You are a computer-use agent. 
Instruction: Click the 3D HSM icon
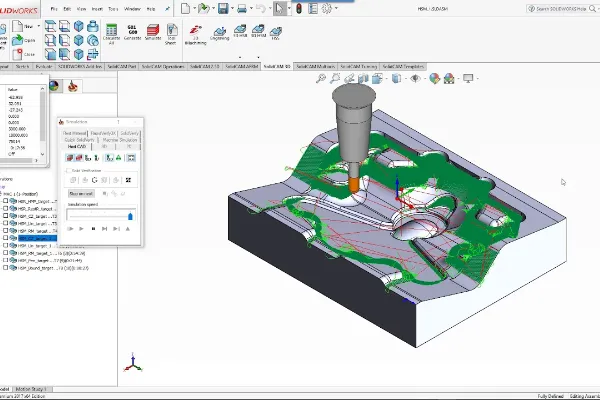(258, 29)
